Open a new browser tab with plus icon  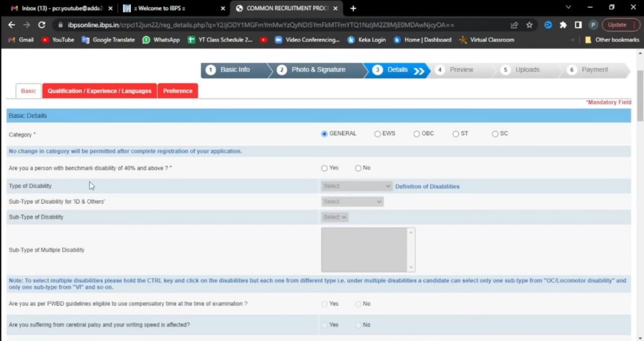coord(353,8)
